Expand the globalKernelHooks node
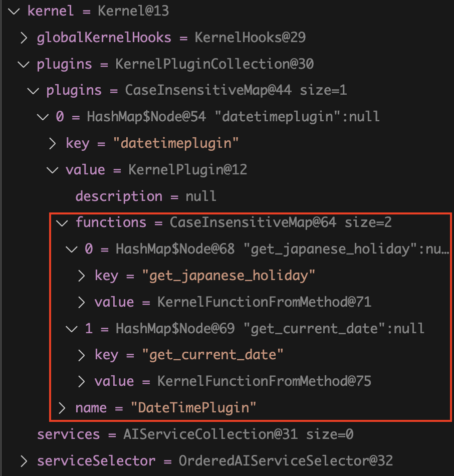The image size is (454, 476). point(24,38)
